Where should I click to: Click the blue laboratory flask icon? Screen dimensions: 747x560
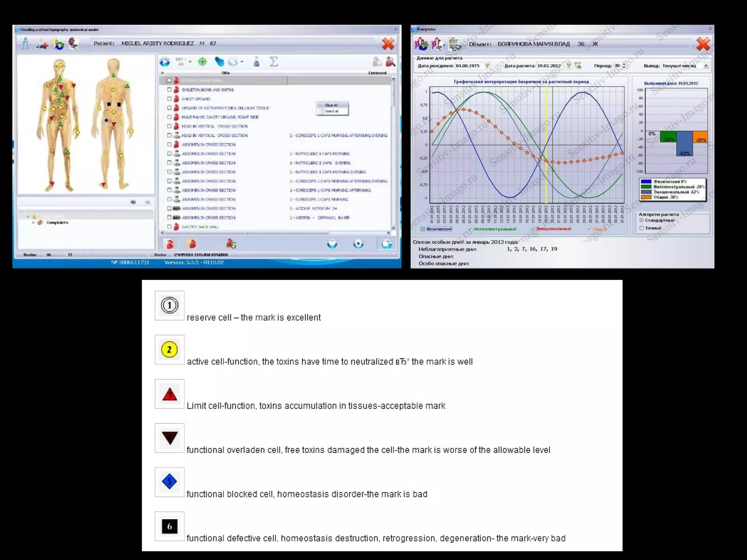pos(256,62)
